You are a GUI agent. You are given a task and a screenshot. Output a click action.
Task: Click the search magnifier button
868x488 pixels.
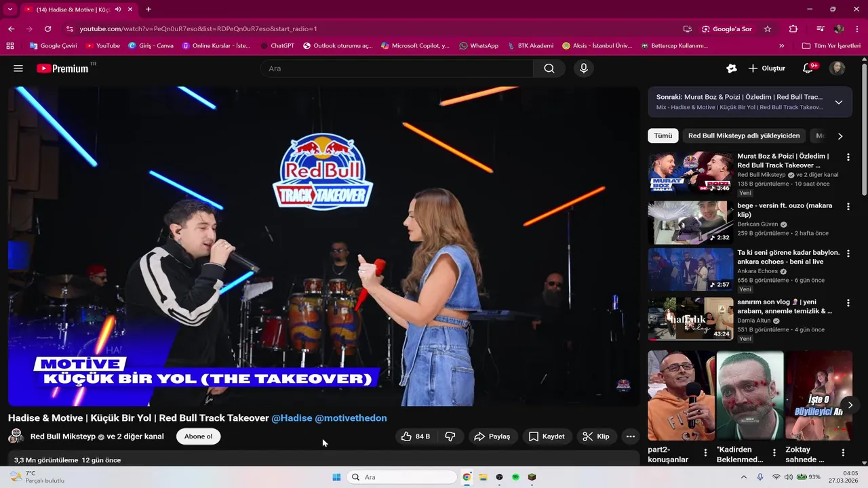click(x=549, y=68)
